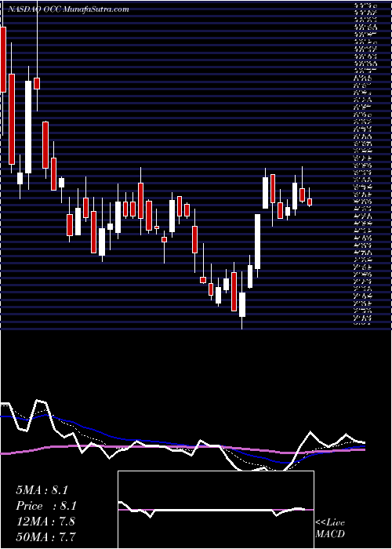Click the MACD inset chart panel
Image resolution: width=392 pixels, height=549 pixels.
(x=216, y=510)
